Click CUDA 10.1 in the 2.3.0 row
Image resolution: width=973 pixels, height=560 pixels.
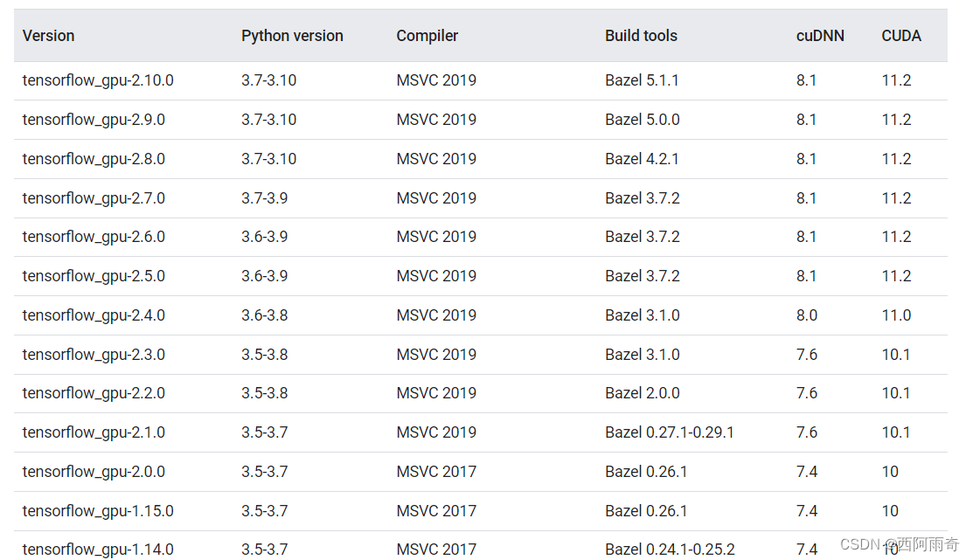[895, 355]
